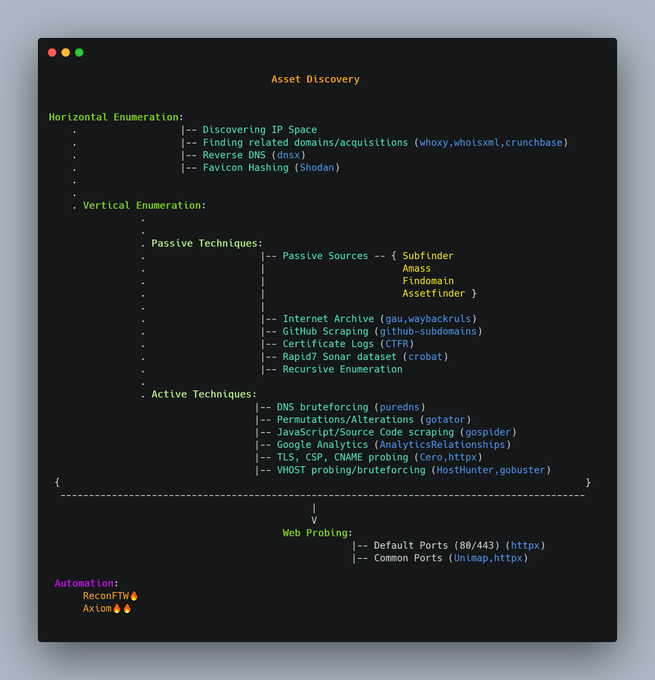The height and width of the screenshot is (680, 655).
Task: Click the 'gau,waybackruls' tool names
Action: [428, 319]
